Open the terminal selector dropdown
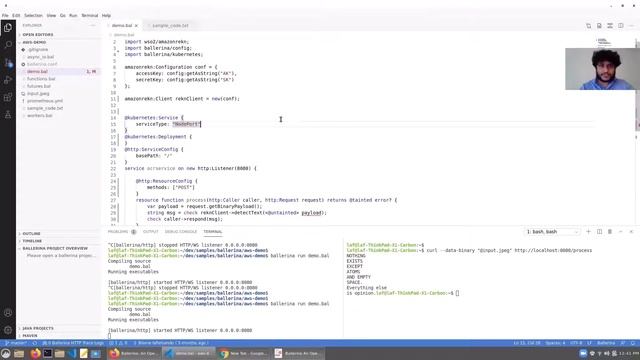The width and height of the screenshot is (640, 360). click(x=552, y=231)
